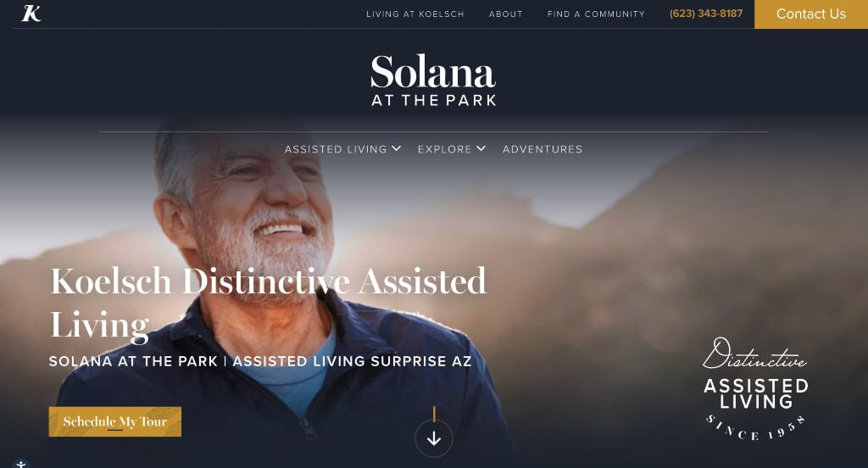Call the (623) 343-8187 phone link

(706, 14)
